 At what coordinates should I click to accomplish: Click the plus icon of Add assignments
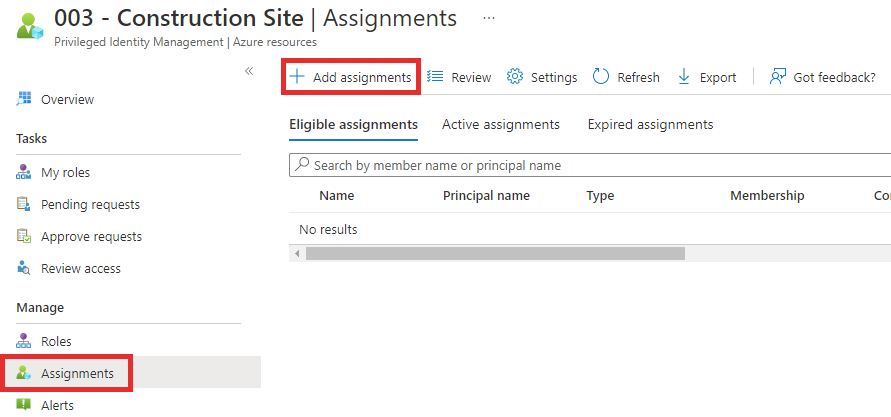pyautogui.click(x=297, y=77)
